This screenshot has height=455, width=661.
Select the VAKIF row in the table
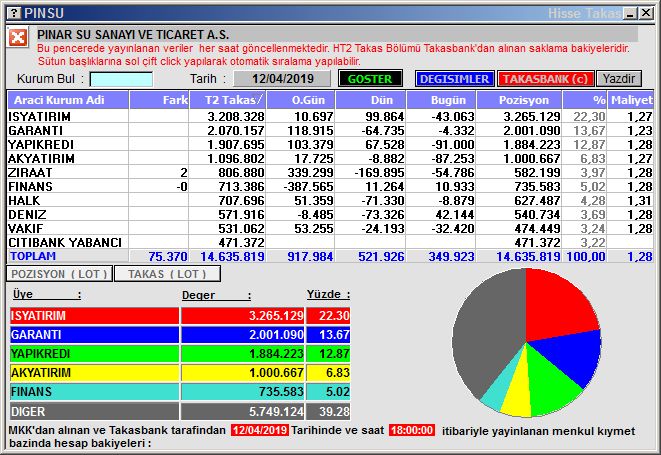tap(330, 228)
